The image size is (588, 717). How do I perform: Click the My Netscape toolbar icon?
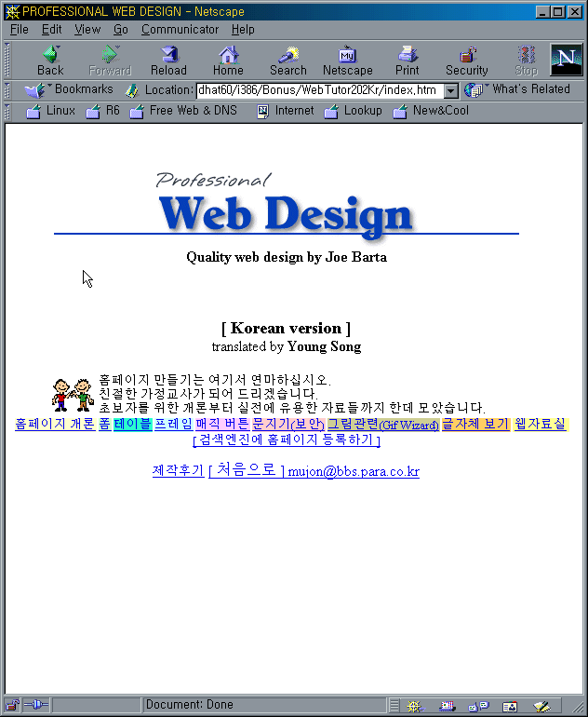pos(347,61)
